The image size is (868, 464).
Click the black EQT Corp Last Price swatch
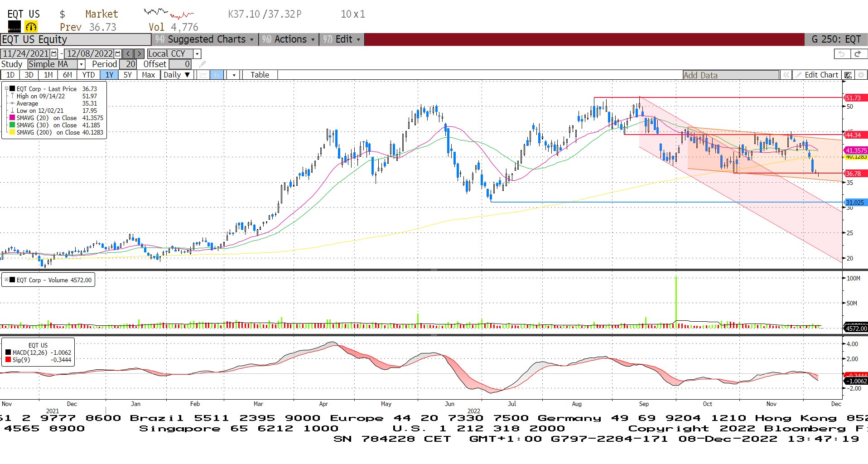[x=12, y=89]
